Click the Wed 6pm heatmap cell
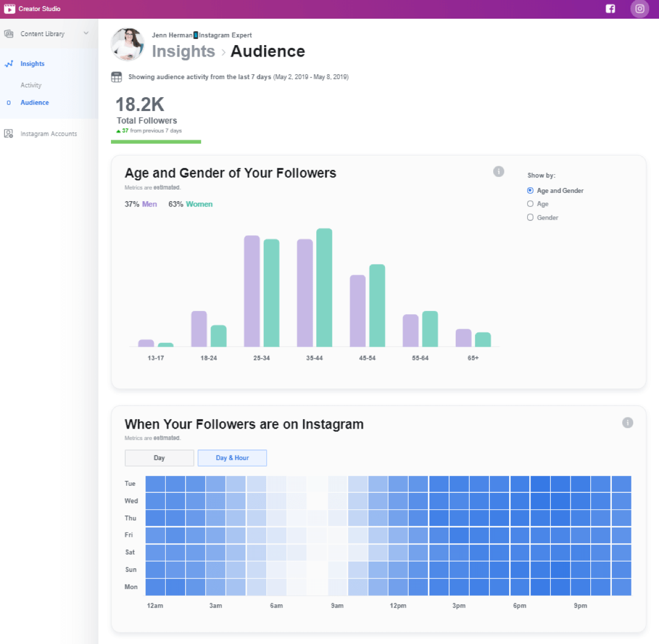Image resolution: width=659 pixels, height=644 pixels. tap(520, 501)
